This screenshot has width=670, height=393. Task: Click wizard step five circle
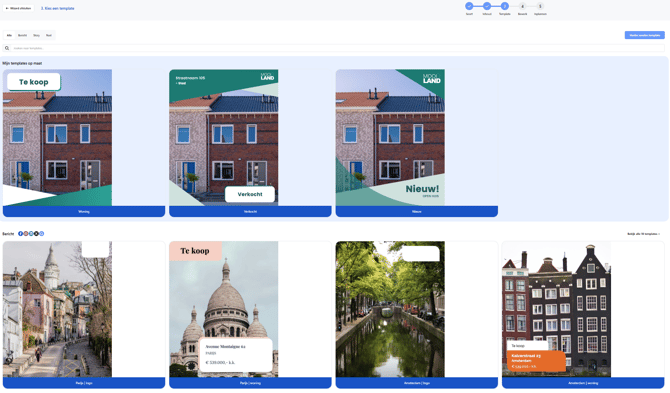(540, 6)
